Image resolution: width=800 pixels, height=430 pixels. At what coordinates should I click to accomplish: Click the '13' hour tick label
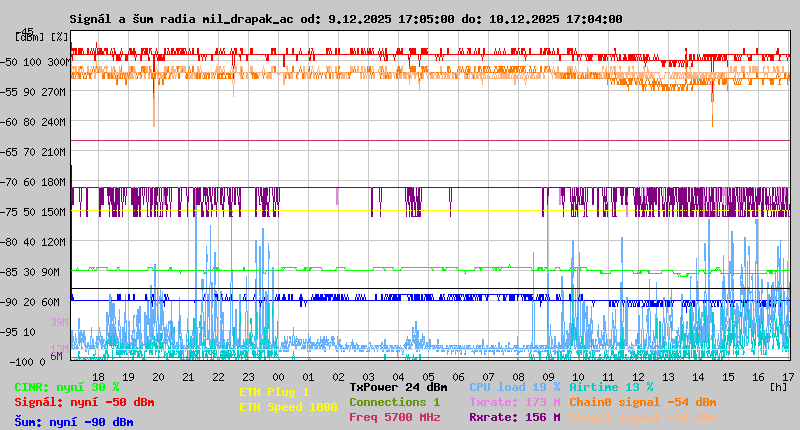coord(668,377)
